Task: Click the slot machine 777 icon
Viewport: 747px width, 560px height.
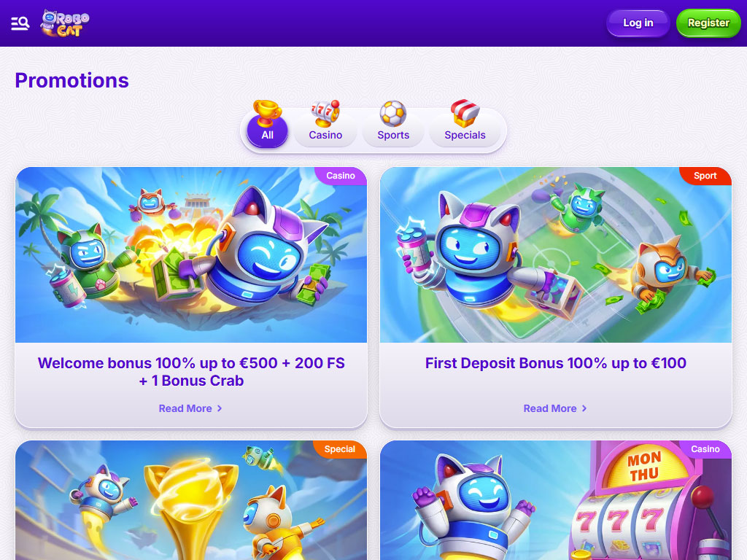Action: [x=325, y=113]
